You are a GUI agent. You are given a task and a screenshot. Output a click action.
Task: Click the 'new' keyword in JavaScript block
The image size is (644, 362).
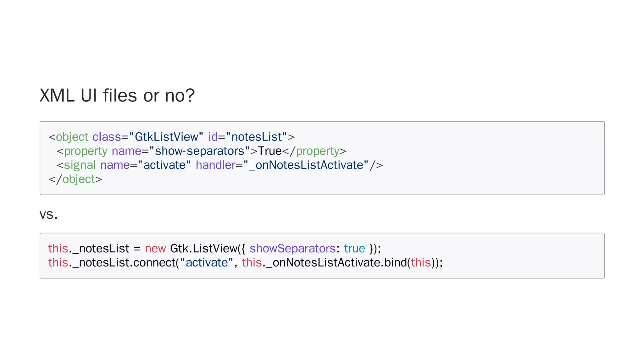coord(155,249)
